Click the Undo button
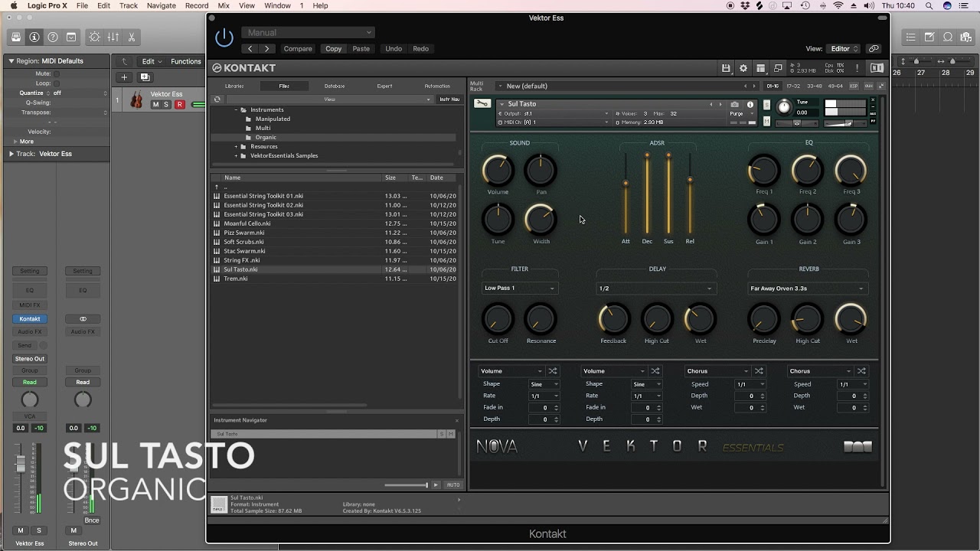Image resolution: width=980 pixels, height=551 pixels. pos(394,48)
